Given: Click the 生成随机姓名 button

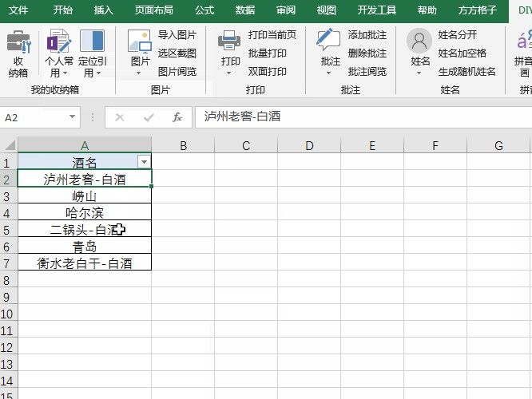Looking at the screenshot, I should pos(466,72).
